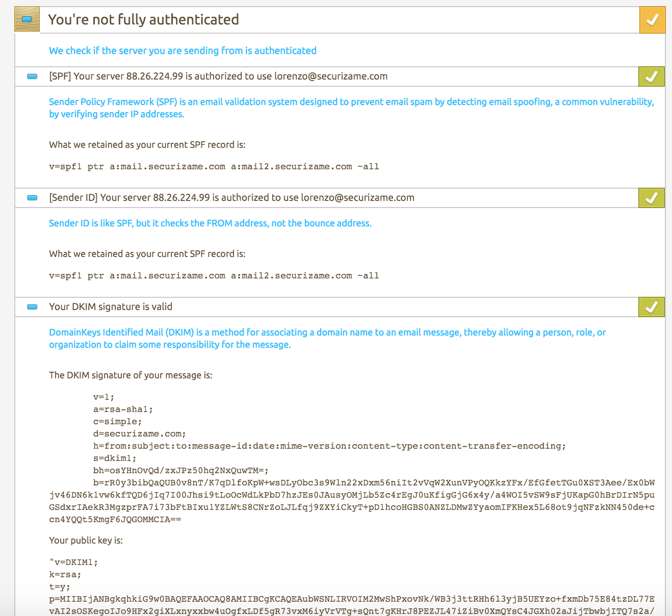Image resolution: width=672 pixels, height=616 pixels.
Task: Collapse the "You're not fully authenticated" section icon
Action: (x=27, y=19)
